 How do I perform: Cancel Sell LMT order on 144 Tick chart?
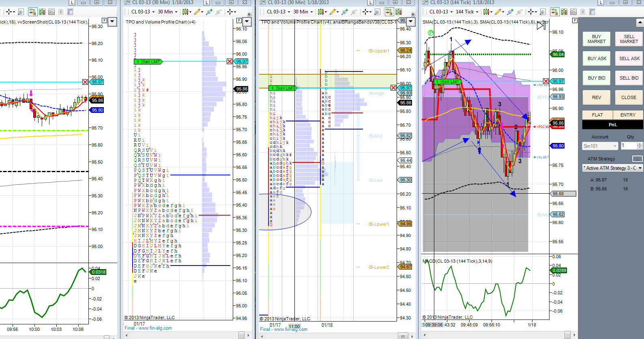546,81
